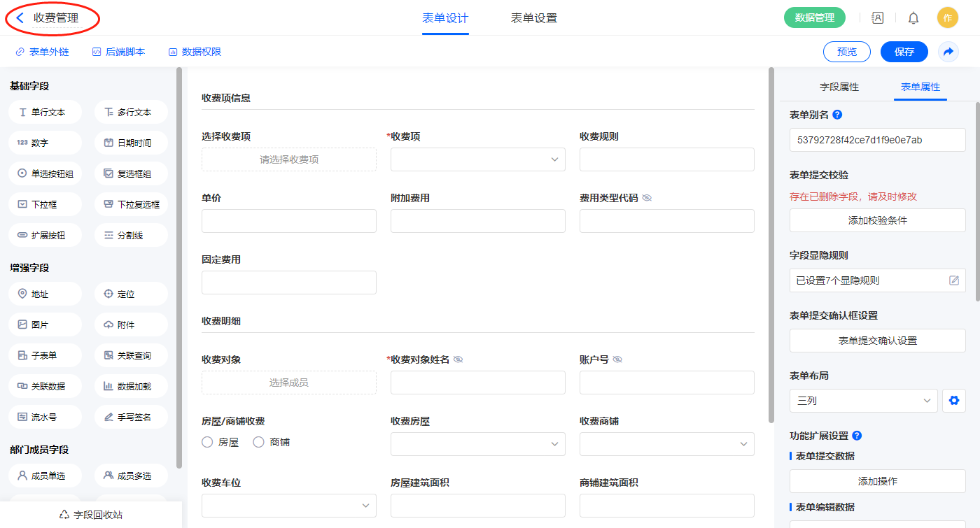The image size is (980, 528).
Task: Open the 收费商铺 dropdown
Action: [x=667, y=444]
